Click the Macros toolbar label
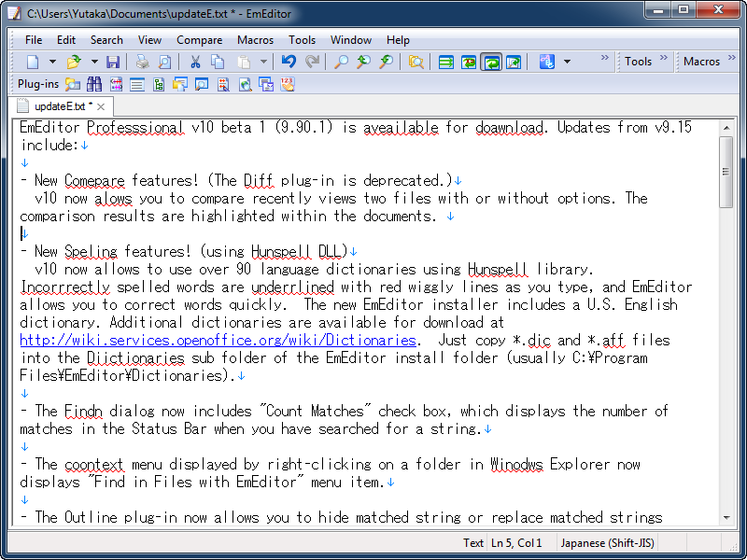The image size is (747, 560). tap(701, 62)
